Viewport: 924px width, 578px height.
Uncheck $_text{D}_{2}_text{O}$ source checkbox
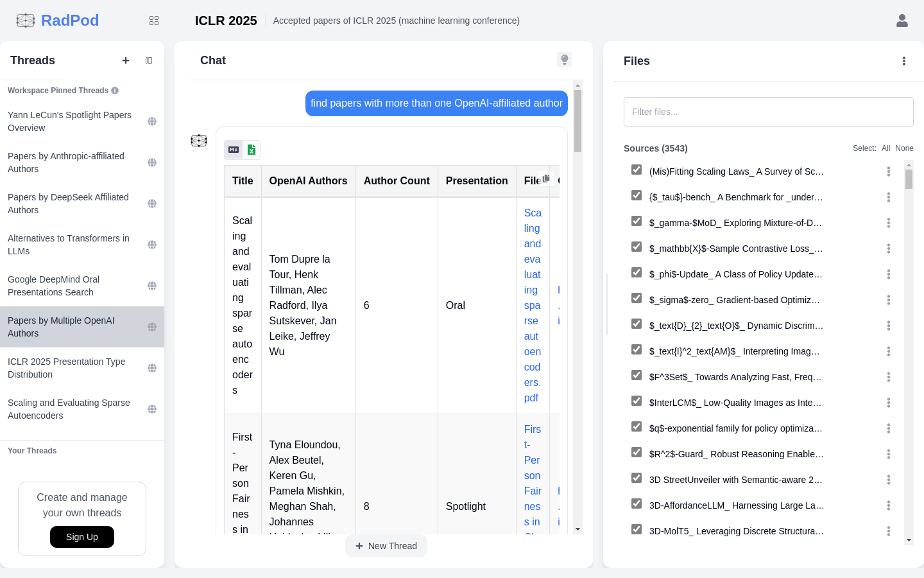coord(637,324)
